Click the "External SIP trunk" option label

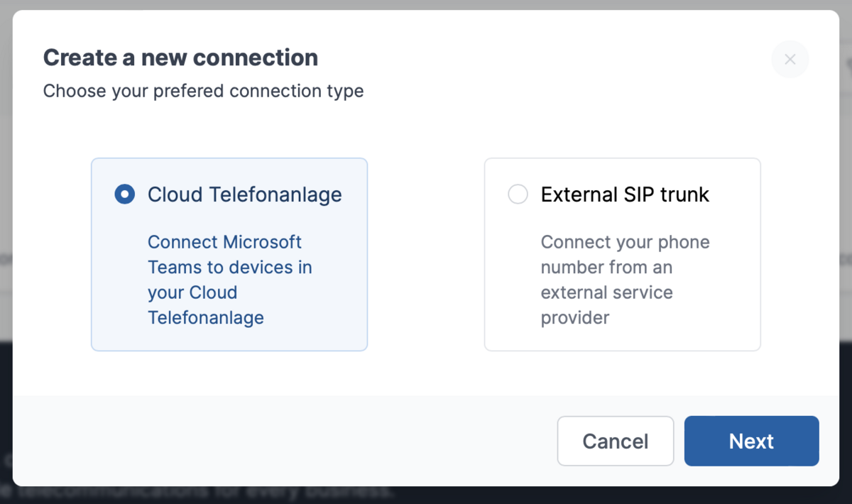coord(625,195)
